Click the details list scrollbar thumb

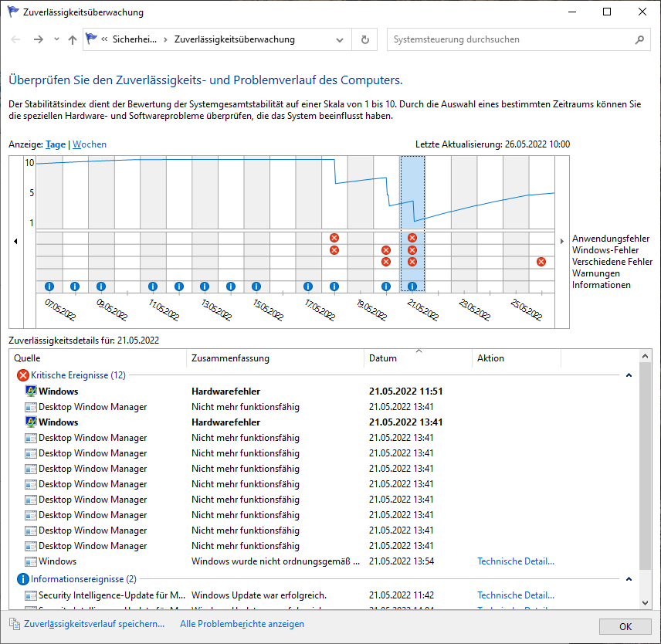coord(645,466)
